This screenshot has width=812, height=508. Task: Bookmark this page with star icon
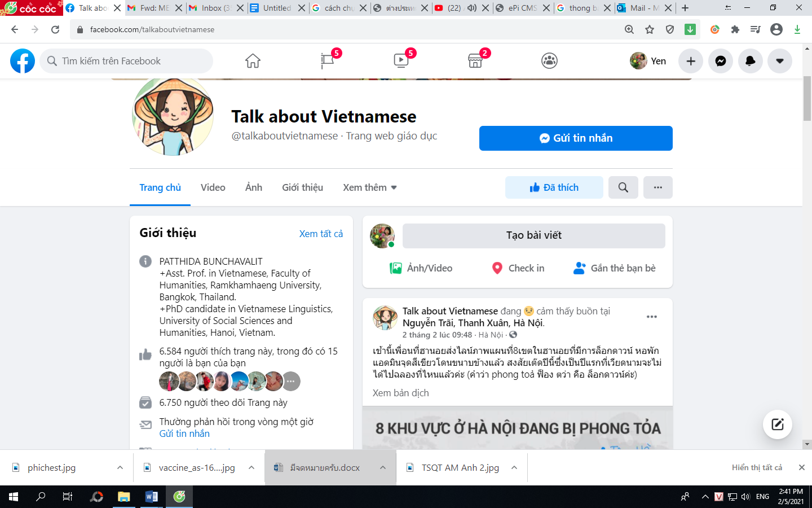650,29
